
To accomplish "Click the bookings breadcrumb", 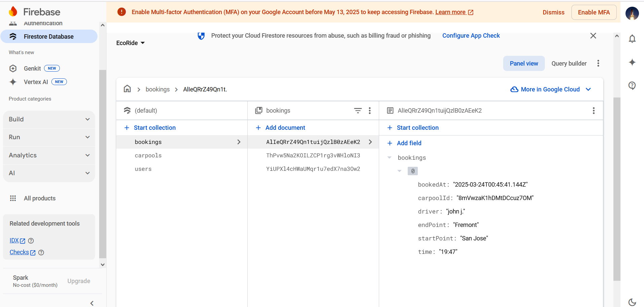I will pos(158,89).
